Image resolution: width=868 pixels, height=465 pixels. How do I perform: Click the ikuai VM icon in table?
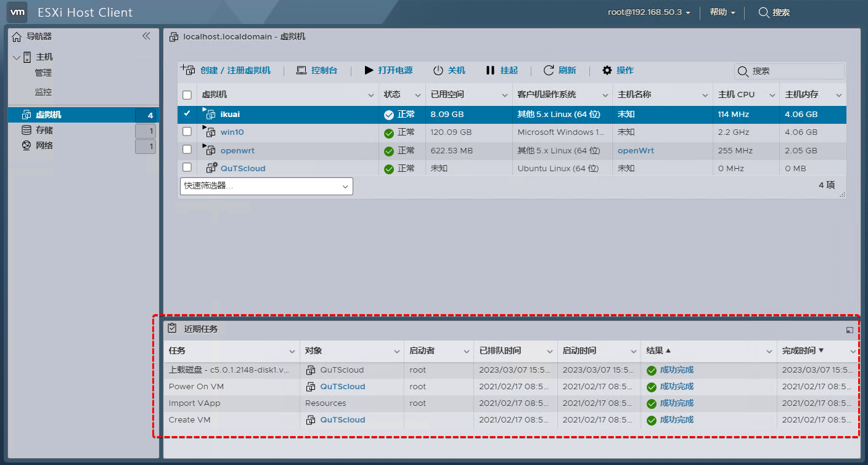pos(210,115)
